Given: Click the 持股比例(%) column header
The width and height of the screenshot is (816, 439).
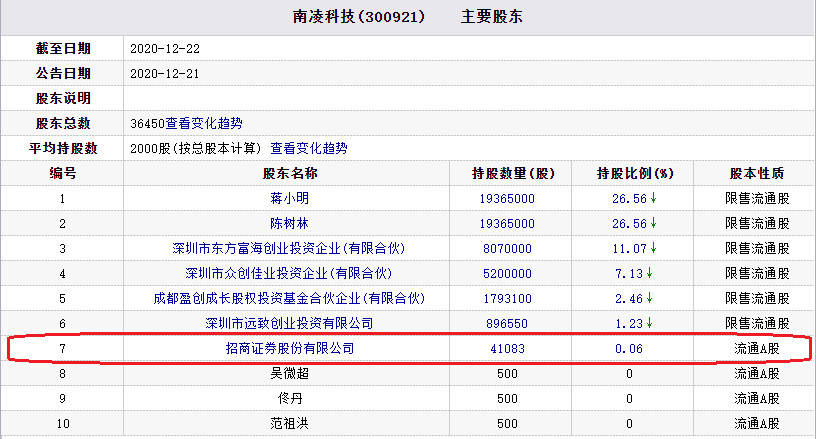Looking at the screenshot, I should point(635,173).
